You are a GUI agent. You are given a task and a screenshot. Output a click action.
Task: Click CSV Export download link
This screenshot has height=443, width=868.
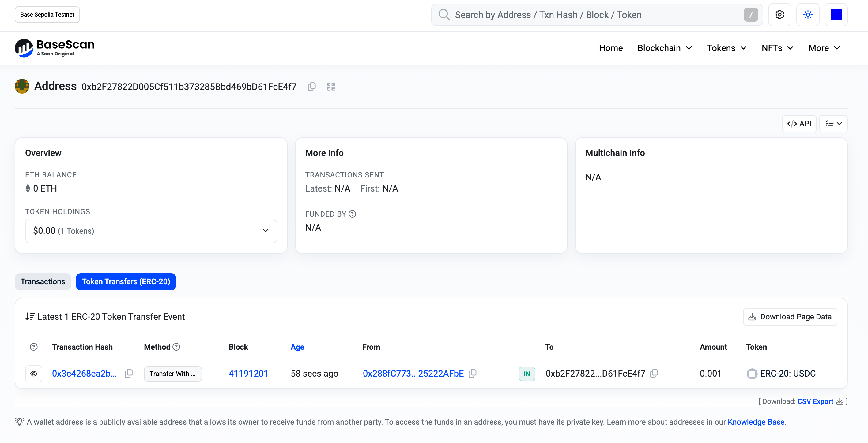[x=815, y=401]
